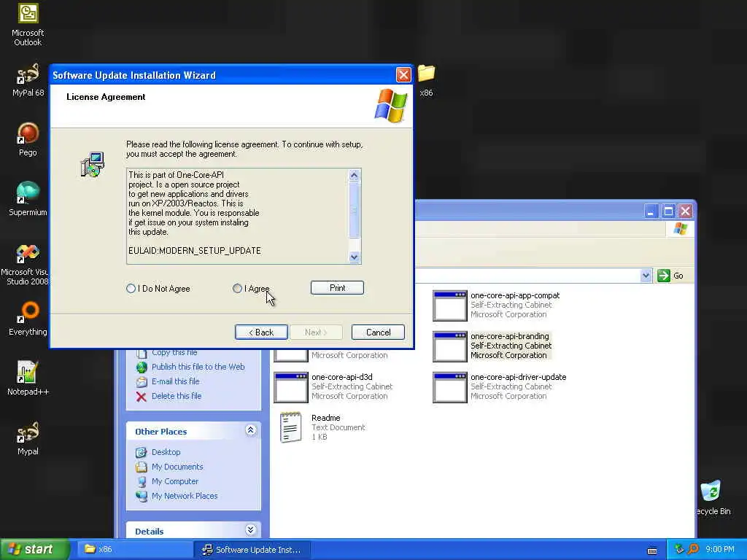Image resolution: width=747 pixels, height=560 pixels.
Task: Click the E-mail this file envelope icon
Action: (142, 381)
